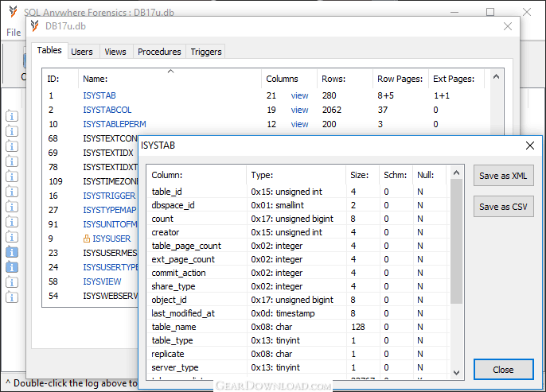Select the ISYSWEBSERV table row
The image size is (546, 392).
91,296
